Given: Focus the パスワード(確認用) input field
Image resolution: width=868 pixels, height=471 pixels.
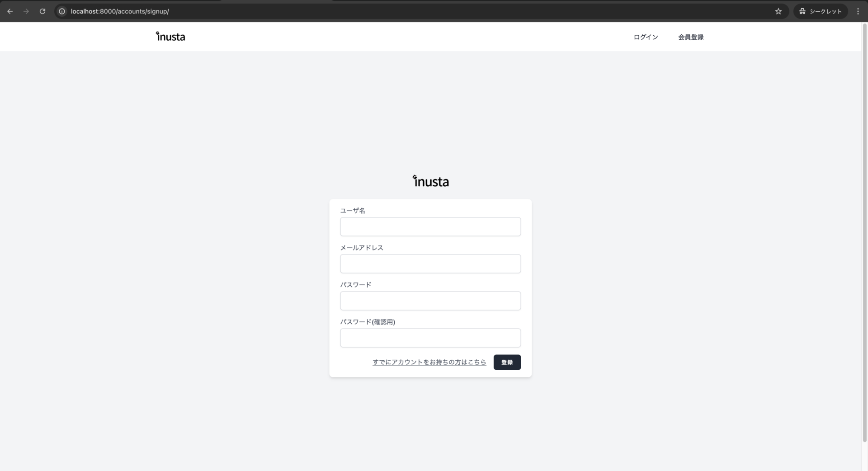Looking at the screenshot, I should click(x=430, y=338).
